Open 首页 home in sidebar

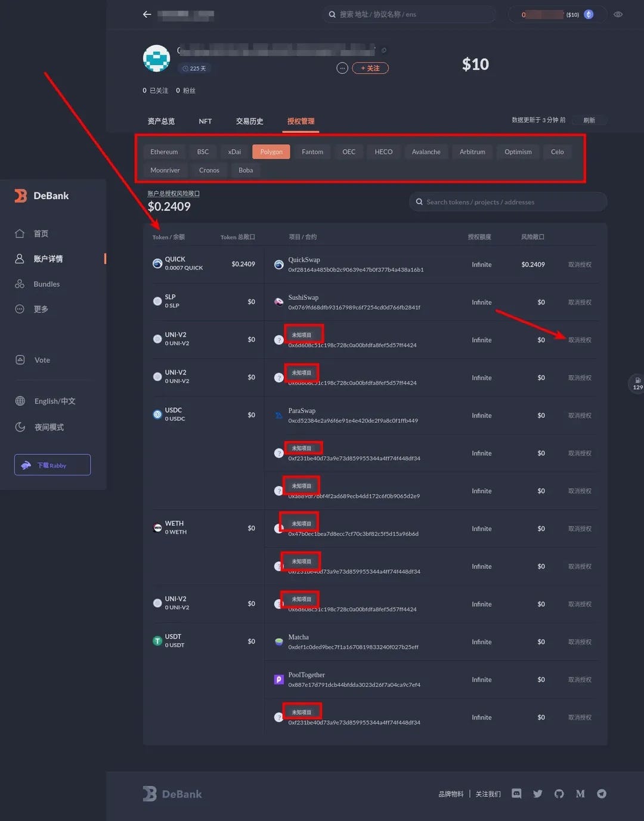pyautogui.click(x=41, y=234)
